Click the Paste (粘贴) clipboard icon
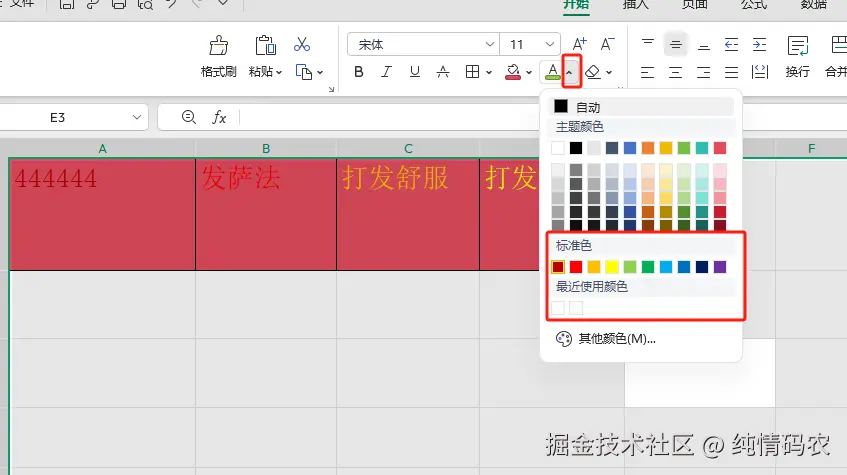 click(265, 46)
